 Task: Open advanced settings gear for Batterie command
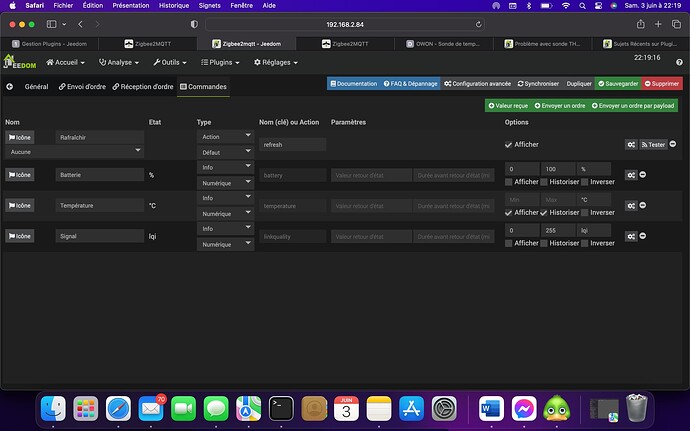(x=631, y=175)
